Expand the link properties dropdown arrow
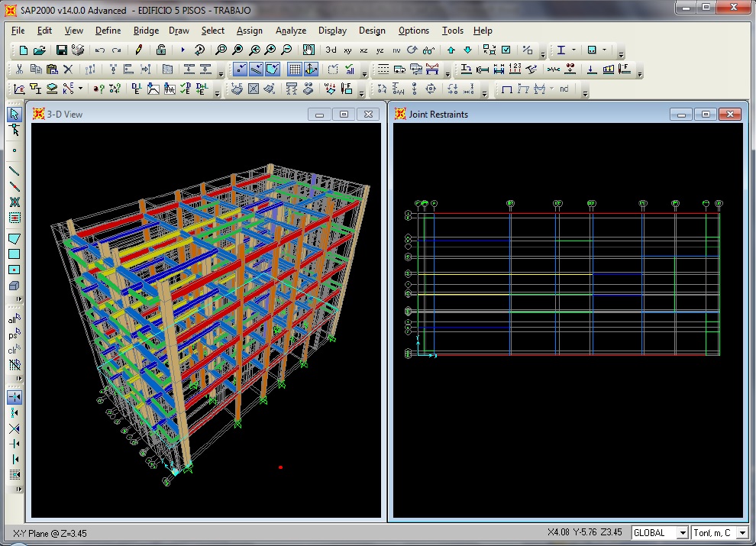756x546 pixels. 80,89
